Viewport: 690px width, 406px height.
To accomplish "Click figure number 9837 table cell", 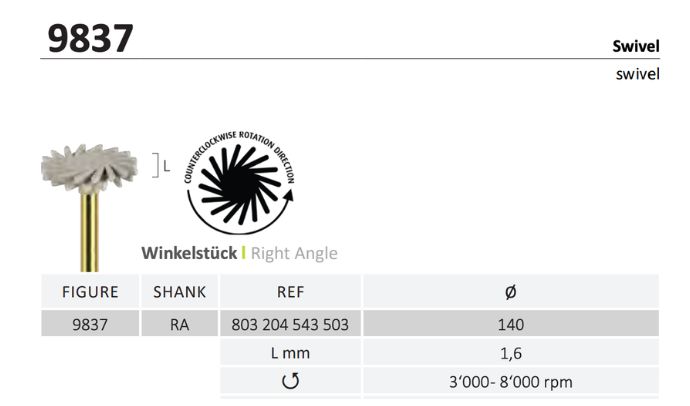I will tap(90, 324).
